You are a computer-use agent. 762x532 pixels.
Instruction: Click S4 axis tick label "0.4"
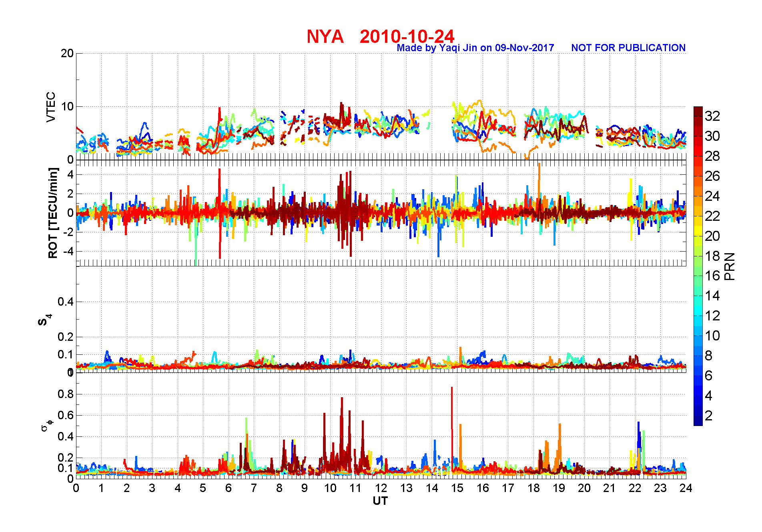click(x=66, y=302)
